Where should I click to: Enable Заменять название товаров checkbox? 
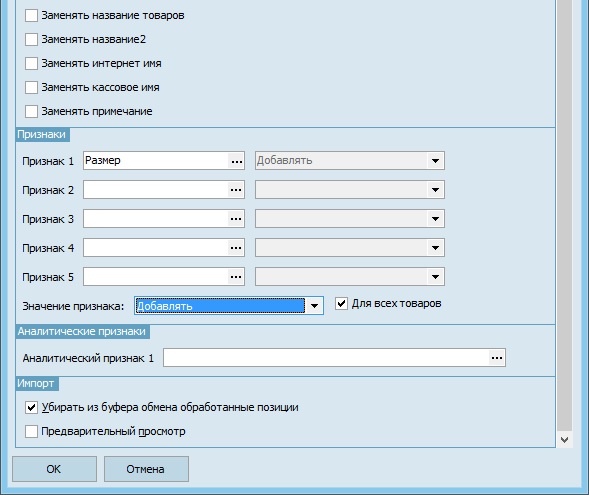pos(31,15)
